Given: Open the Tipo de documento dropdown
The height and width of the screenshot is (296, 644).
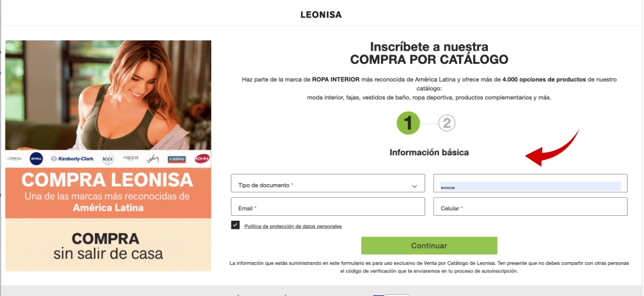Looking at the screenshot, I should [328, 183].
